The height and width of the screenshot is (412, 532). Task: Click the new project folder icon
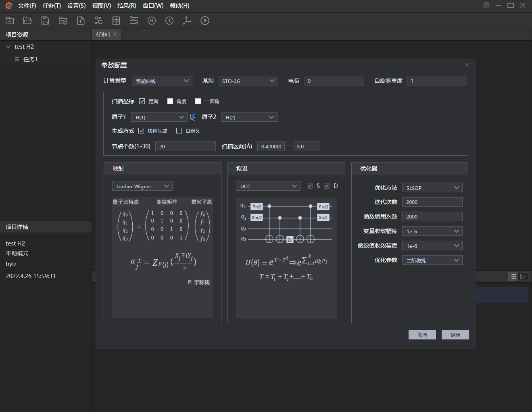10,21
